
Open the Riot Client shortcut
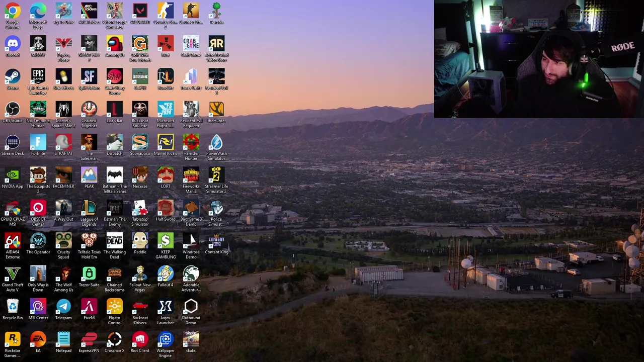(x=140, y=339)
